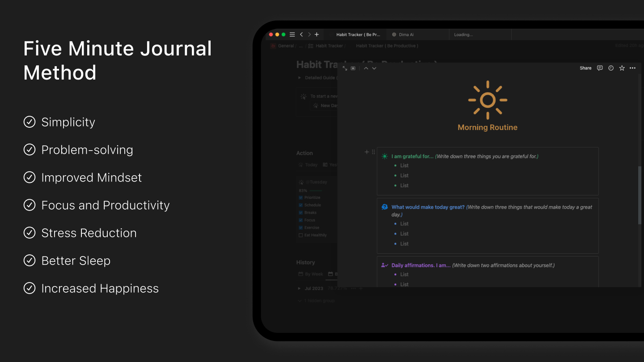The height and width of the screenshot is (362, 644).
Task: Click the green sun callout icon
Action: pyautogui.click(x=385, y=156)
